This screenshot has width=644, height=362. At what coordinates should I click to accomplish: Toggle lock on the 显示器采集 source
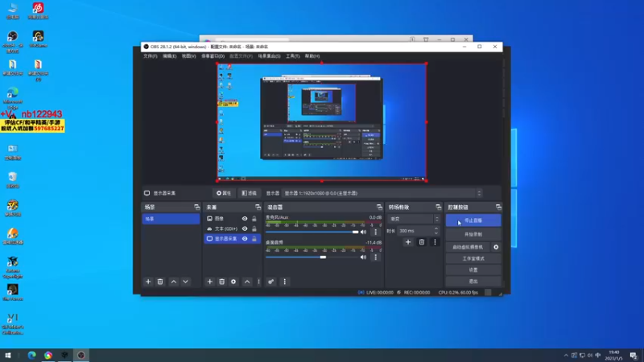tap(254, 238)
